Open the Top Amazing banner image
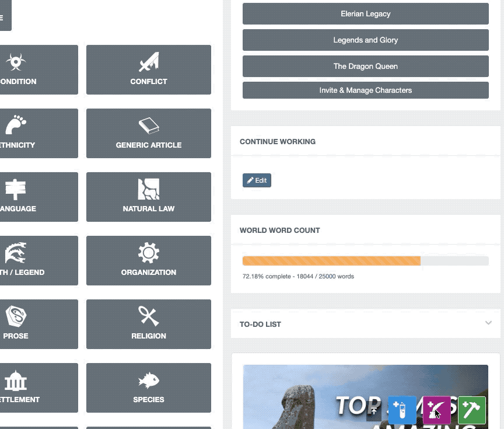504x429 pixels. point(366,397)
